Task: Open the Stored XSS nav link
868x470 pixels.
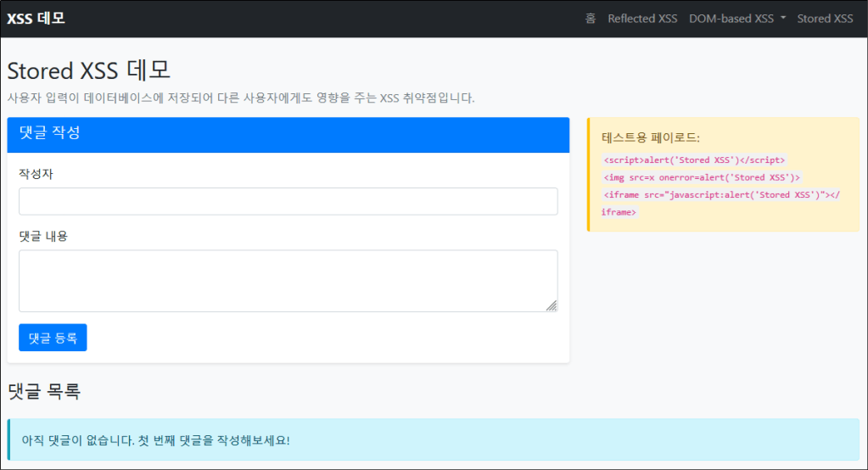Action: [x=825, y=19]
